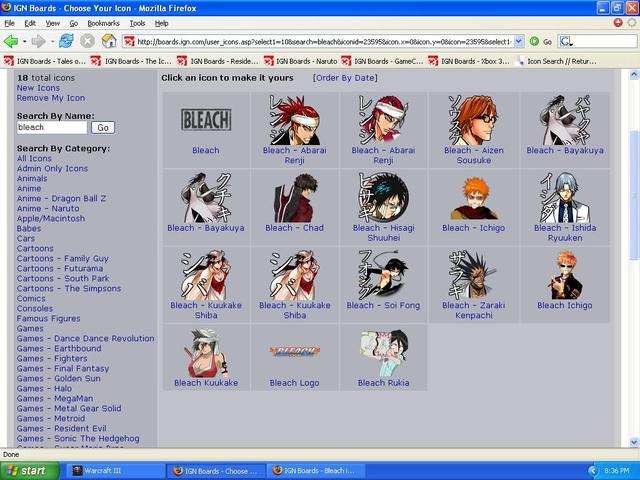The image size is (640, 480).
Task: Click the Stop loading icon
Action: pos(87,41)
